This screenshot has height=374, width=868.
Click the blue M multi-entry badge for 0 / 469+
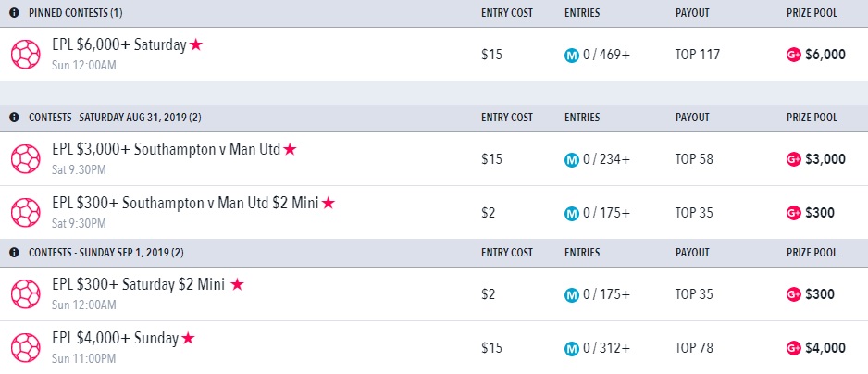click(571, 55)
